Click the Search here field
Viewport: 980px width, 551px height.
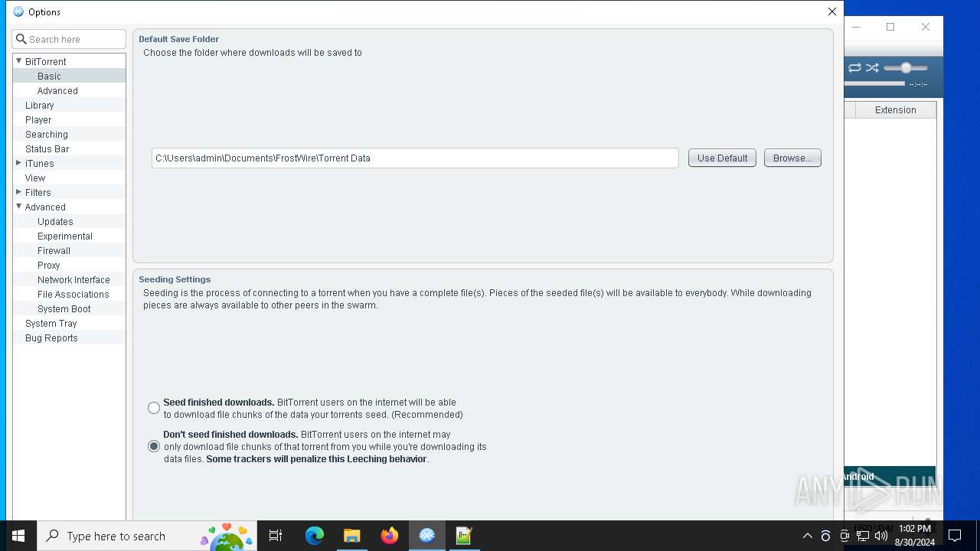[x=69, y=39]
